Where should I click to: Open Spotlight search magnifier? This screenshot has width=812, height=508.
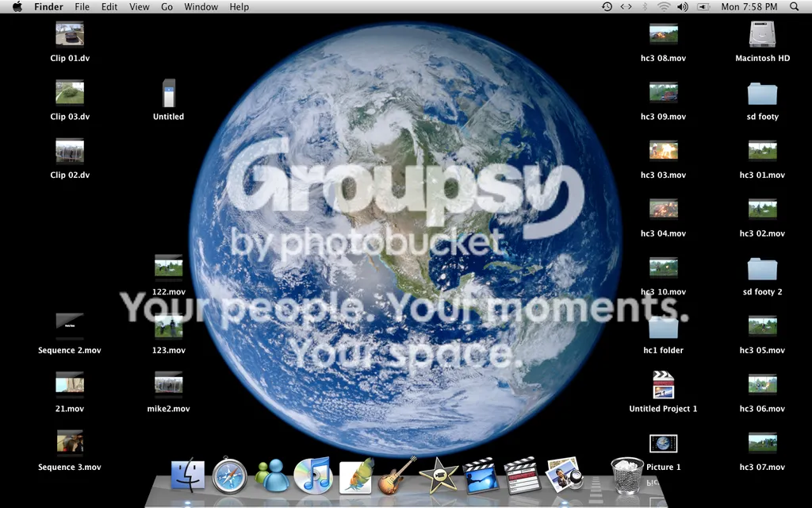(795, 6)
